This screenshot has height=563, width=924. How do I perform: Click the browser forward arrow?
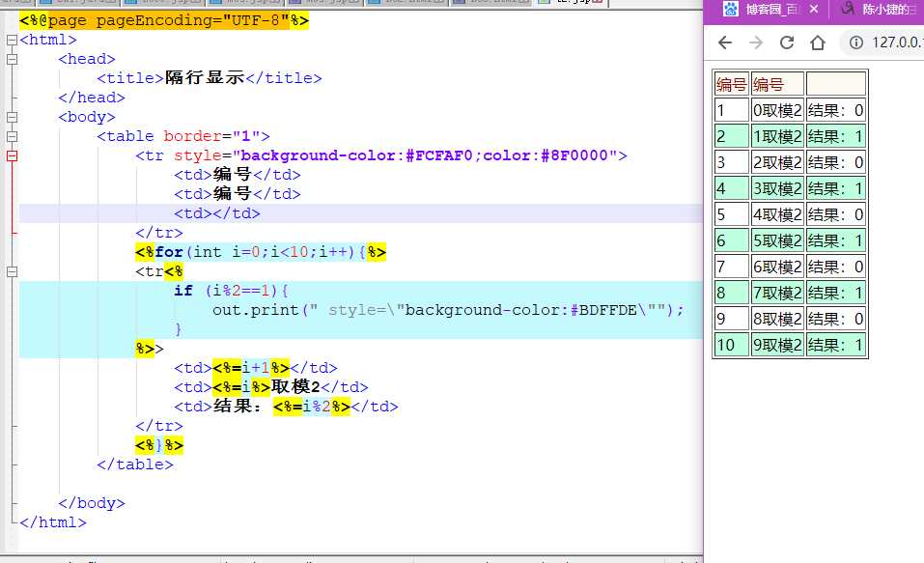756,42
